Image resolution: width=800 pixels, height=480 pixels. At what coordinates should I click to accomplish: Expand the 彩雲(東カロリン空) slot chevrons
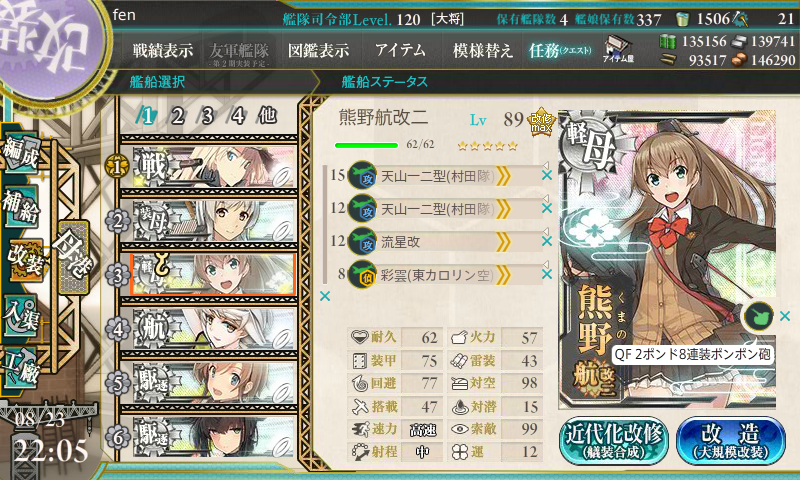pyautogui.click(x=504, y=275)
